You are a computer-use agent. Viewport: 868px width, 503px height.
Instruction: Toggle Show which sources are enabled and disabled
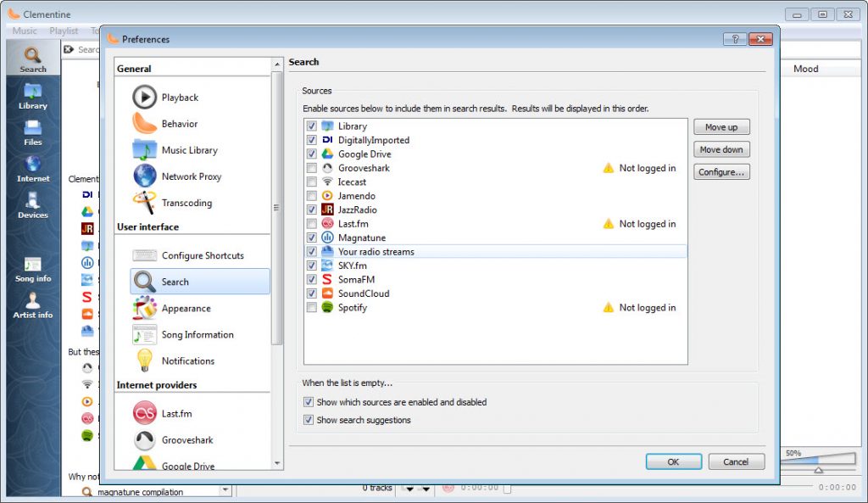pos(395,402)
